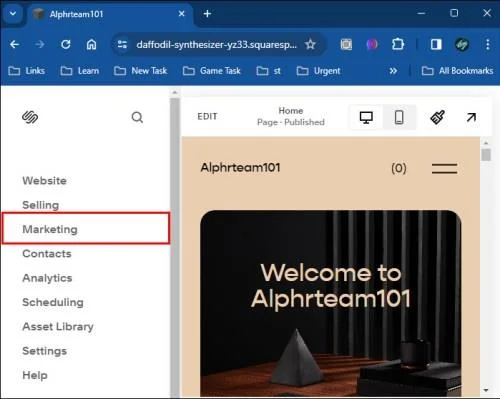Click the preview scrollbar up arrow
This screenshot has width=500, height=399.
click(486, 143)
